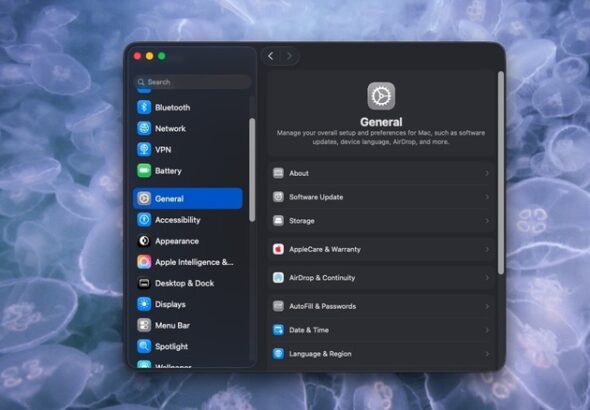Image resolution: width=590 pixels, height=410 pixels.
Task: Select "Spotlight" text in sidebar
Action: (171, 346)
